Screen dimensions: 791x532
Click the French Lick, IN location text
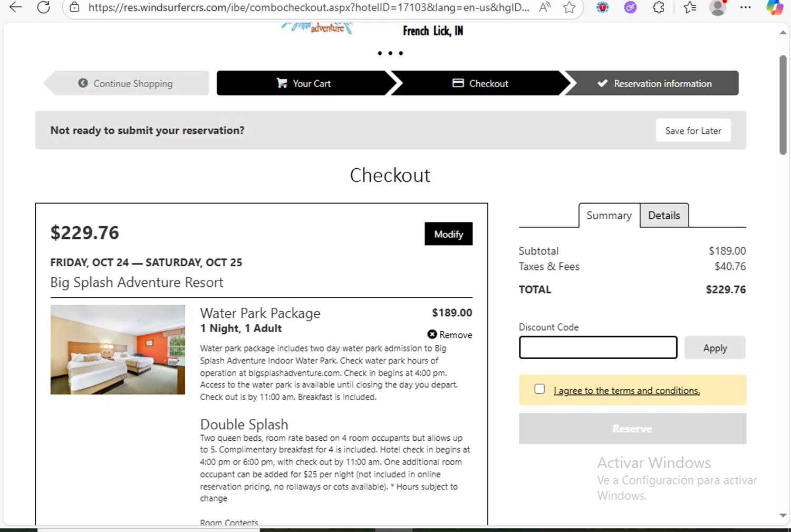(x=433, y=31)
